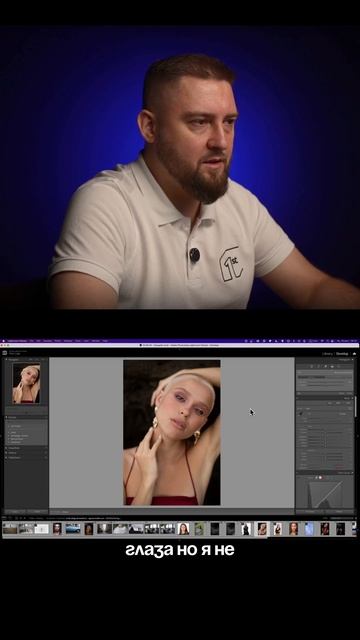This screenshot has height=640, width=360.
Task: Expand the Collections panel
Action: 6,458
